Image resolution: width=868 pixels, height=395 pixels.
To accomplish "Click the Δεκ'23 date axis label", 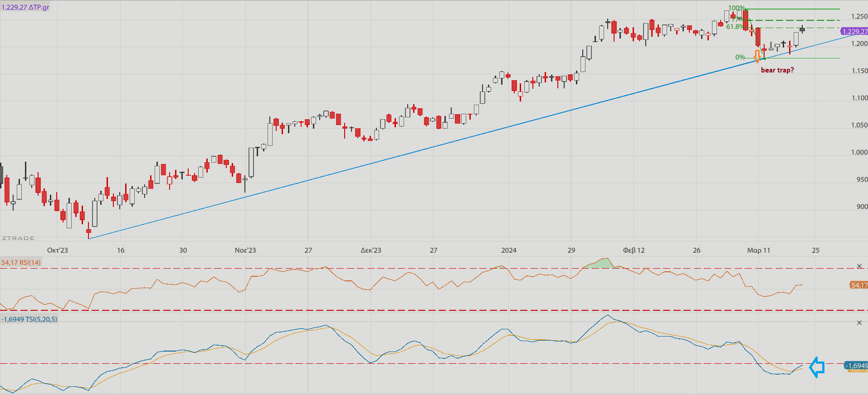I will (371, 250).
